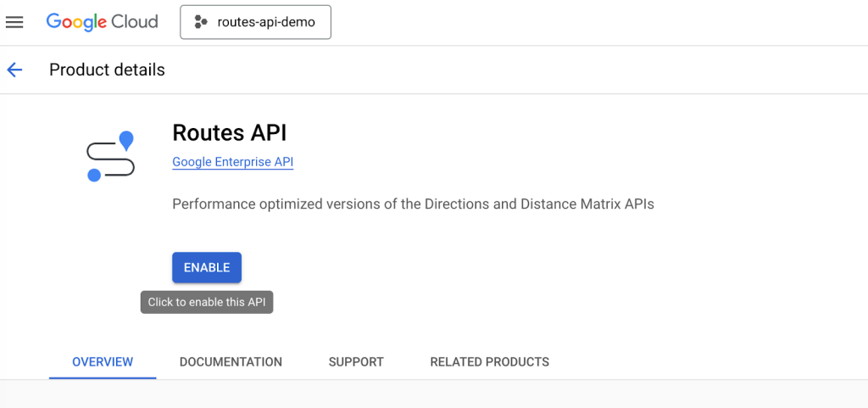868x408 pixels.
Task: Switch to the Documentation tab
Action: point(231,361)
